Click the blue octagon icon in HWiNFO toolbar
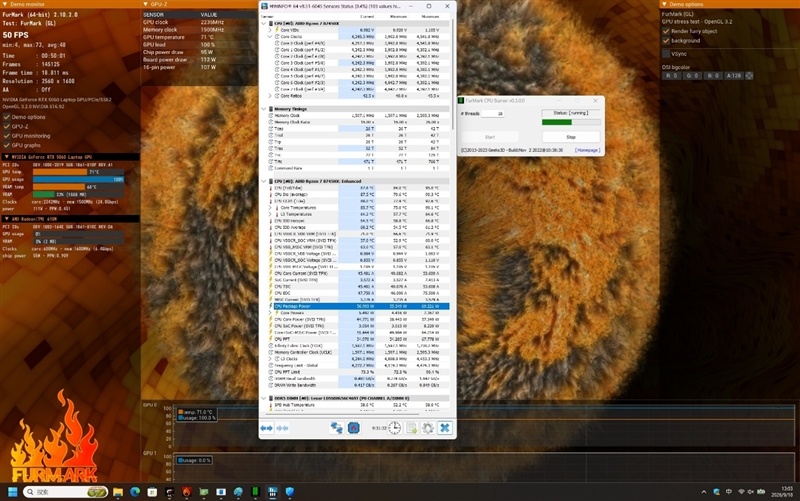 354,428
